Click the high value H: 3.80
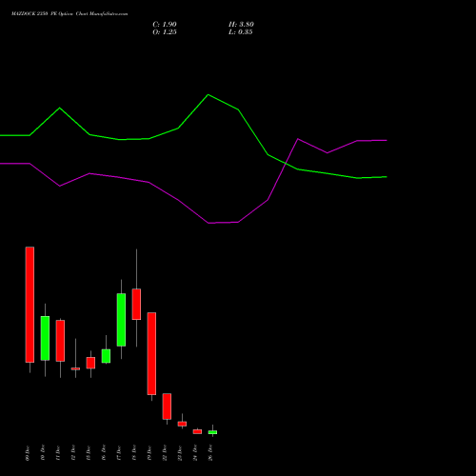This screenshot has width=476, height=476. [x=241, y=25]
